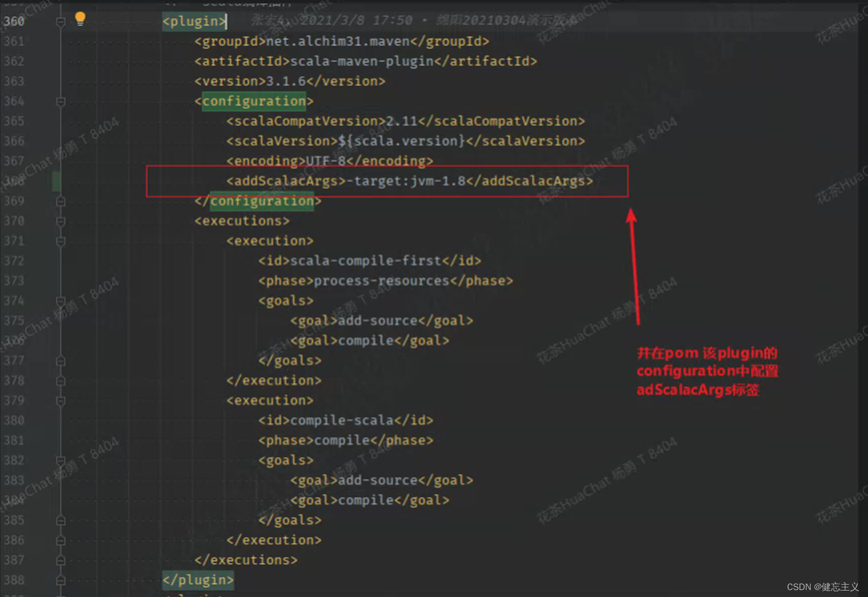Click the version value 3.1.6

pyautogui.click(x=286, y=81)
